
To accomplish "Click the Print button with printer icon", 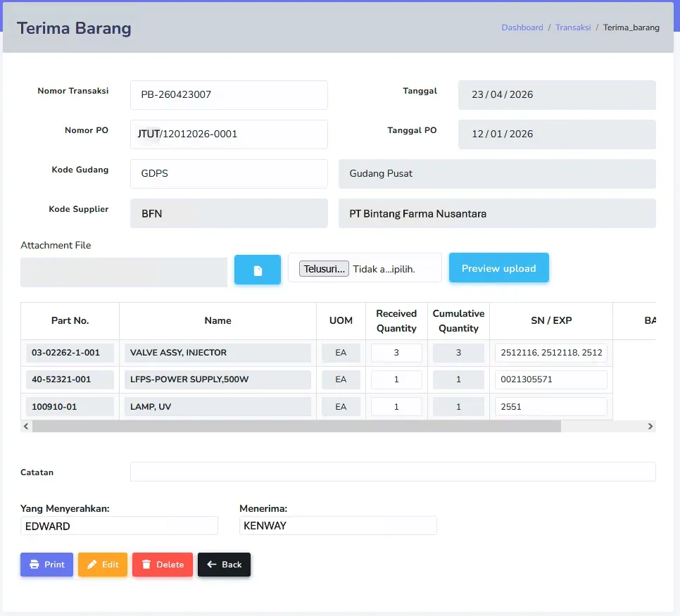I will (47, 565).
